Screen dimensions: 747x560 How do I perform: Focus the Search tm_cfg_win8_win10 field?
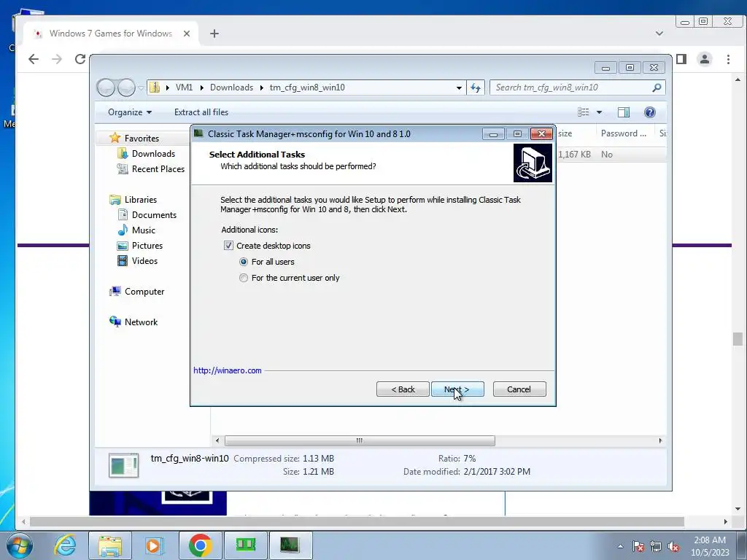click(572, 87)
